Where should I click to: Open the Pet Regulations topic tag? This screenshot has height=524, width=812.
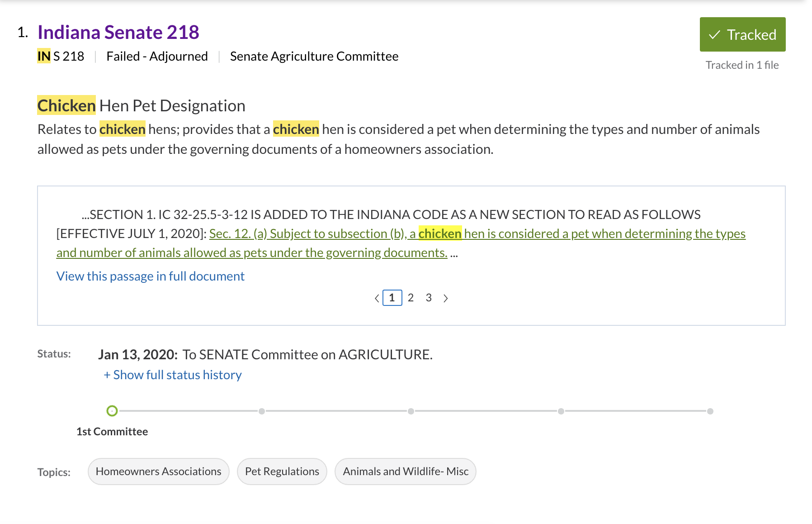(282, 472)
